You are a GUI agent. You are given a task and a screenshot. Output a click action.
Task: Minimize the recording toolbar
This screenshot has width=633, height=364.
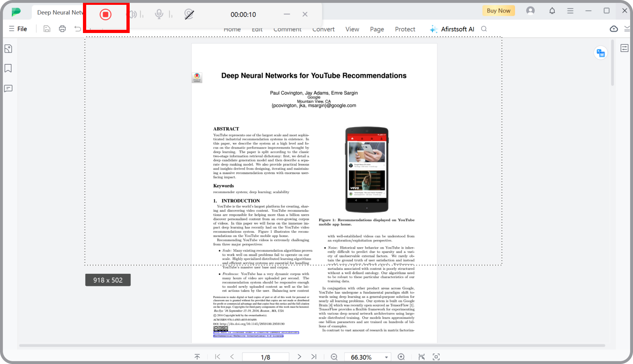click(287, 14)
